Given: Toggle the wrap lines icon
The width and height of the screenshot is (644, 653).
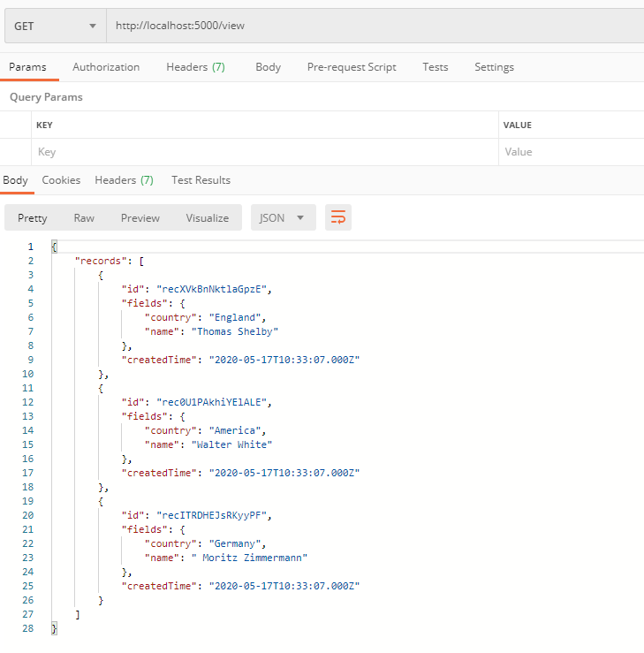Looking at the screenshot, I should (x=338, y=217).
